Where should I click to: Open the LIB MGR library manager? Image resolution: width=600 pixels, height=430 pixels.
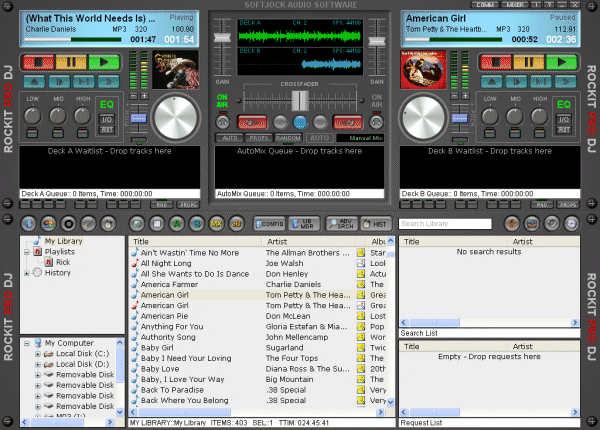point(304,224)
